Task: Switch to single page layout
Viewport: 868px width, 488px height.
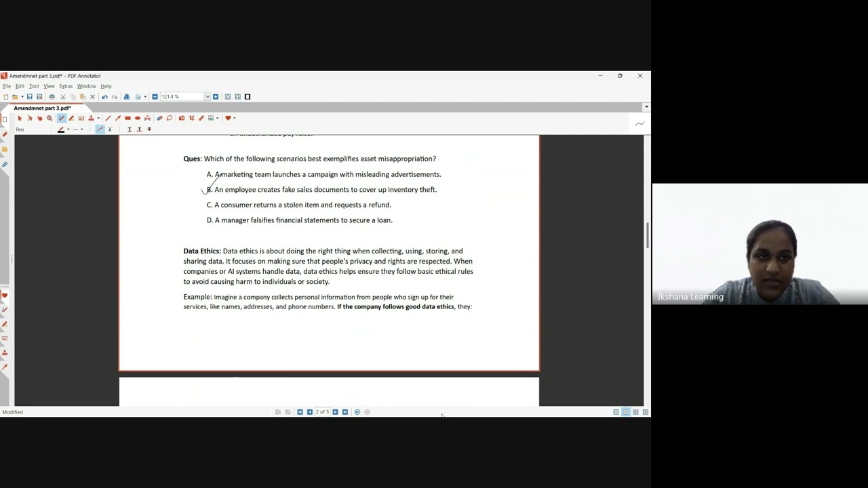Action: click(x=616, y=411)
